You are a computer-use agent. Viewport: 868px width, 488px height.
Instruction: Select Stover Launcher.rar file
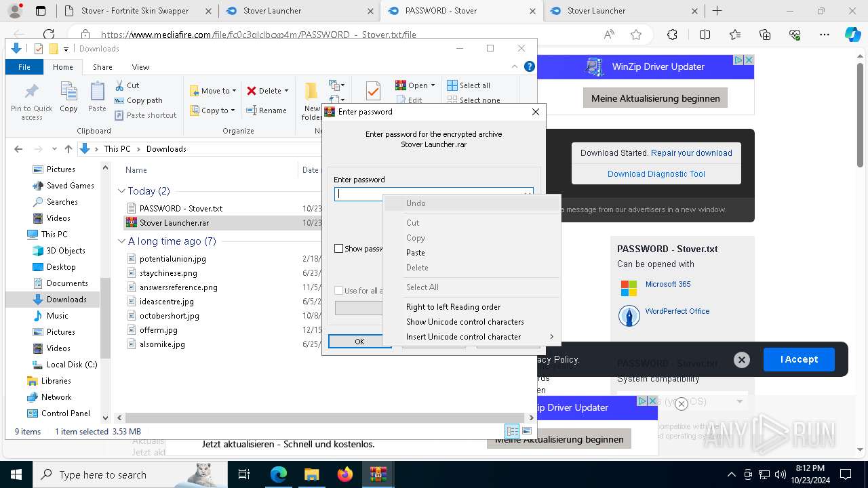click(x=174, y=223)
